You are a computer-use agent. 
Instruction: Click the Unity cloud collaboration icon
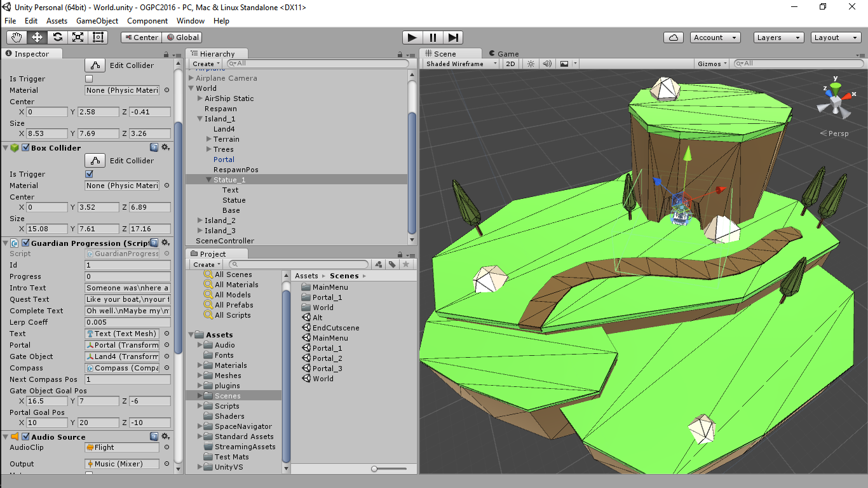point(674,37)
